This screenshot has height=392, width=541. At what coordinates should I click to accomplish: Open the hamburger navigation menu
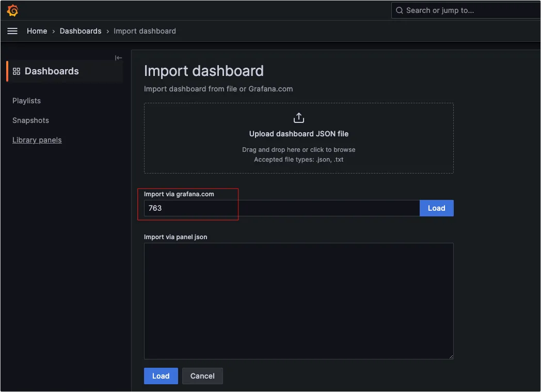[12, 31]
